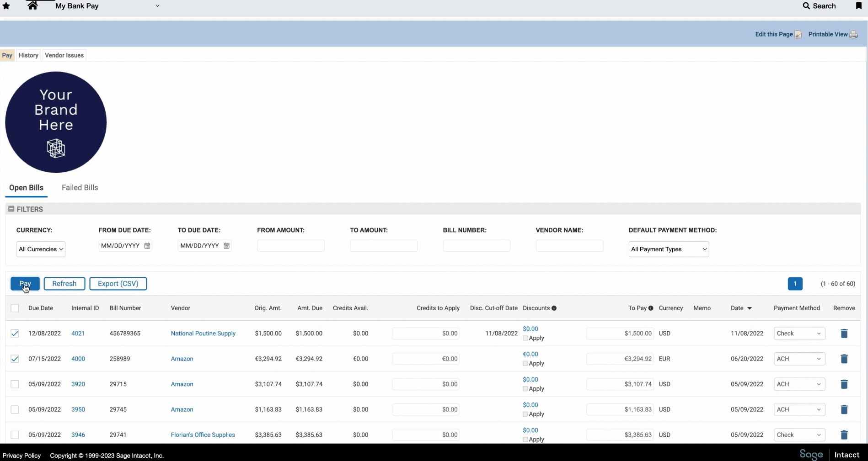Click the bookmark icon in top bar

click(x=858, y=6)
